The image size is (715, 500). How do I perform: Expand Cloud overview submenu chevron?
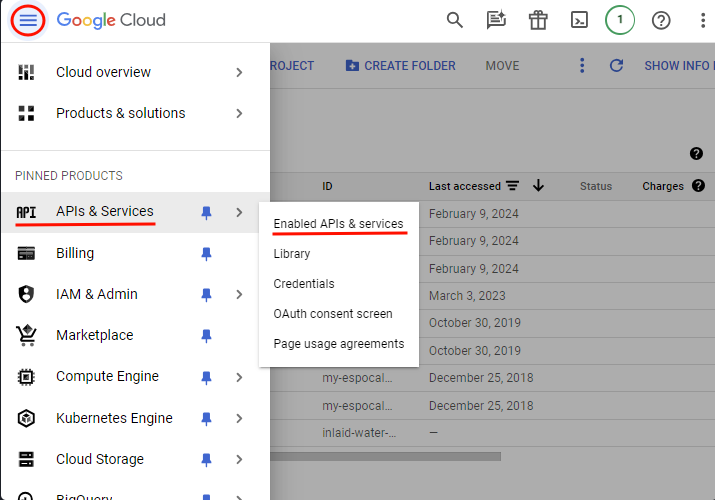point(239,72)
